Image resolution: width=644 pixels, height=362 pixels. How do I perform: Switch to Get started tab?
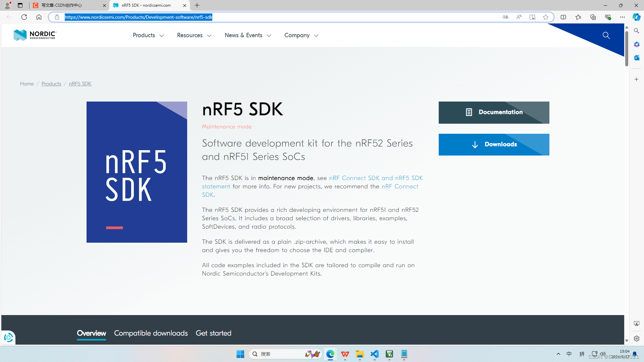213,333
